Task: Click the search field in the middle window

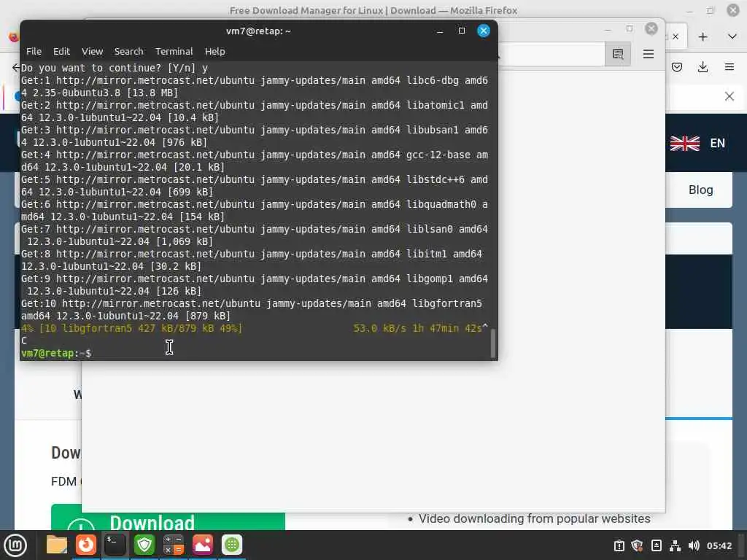Action: point(550,54)
